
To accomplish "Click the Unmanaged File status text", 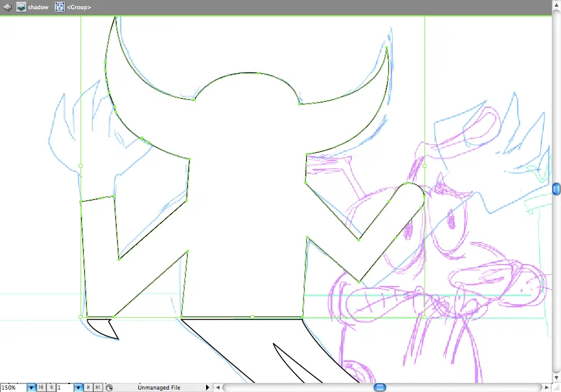I will 159,388.
